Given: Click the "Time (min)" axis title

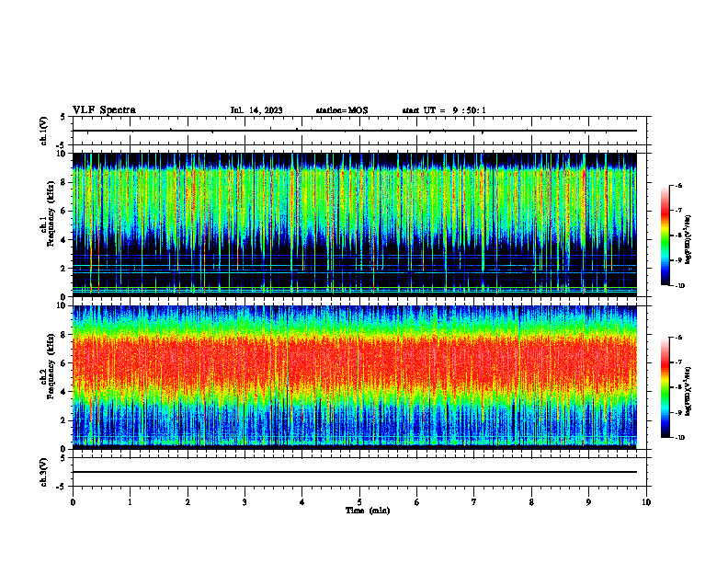Looking at the screenshot, I should (368, 511).
